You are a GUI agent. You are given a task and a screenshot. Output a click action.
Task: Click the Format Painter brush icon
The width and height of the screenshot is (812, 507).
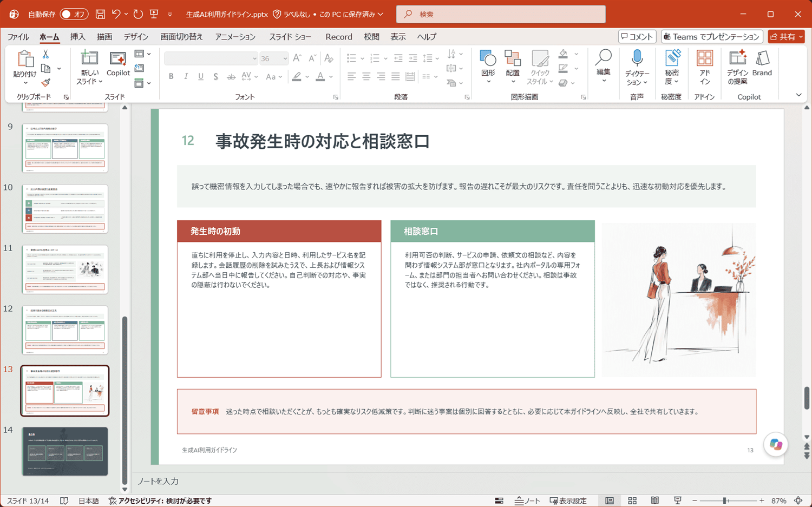point(45,83)
